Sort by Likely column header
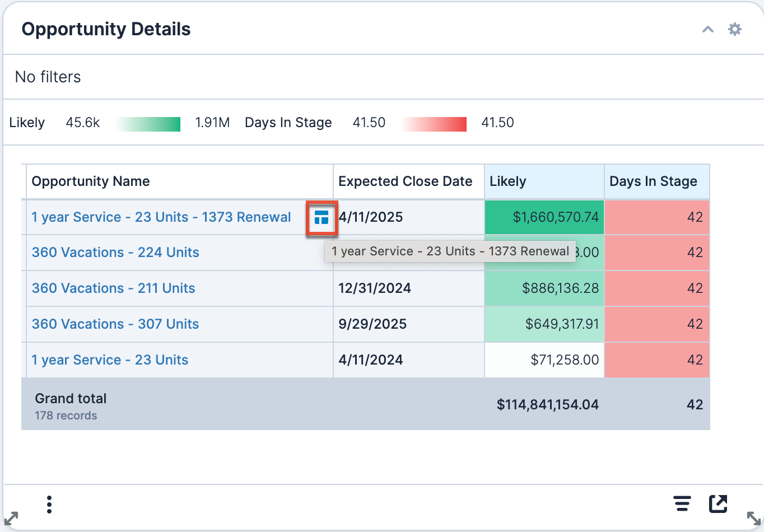 508,181
